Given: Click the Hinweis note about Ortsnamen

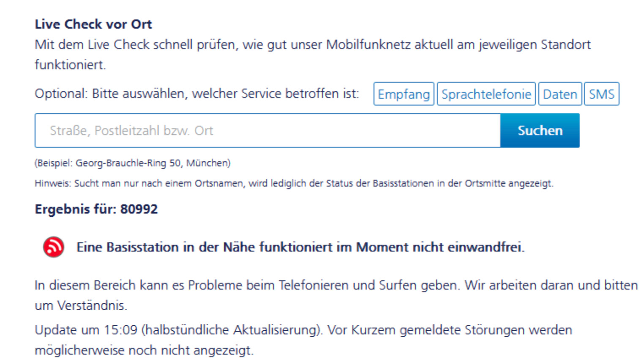Looking at the screenshot, I should [x=294, y=183].
